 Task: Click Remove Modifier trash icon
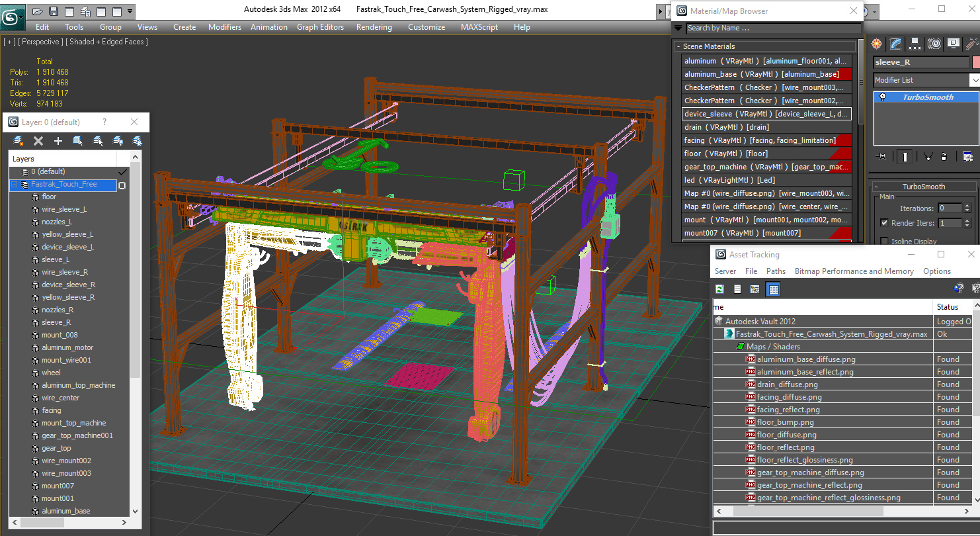click(944, 157)
